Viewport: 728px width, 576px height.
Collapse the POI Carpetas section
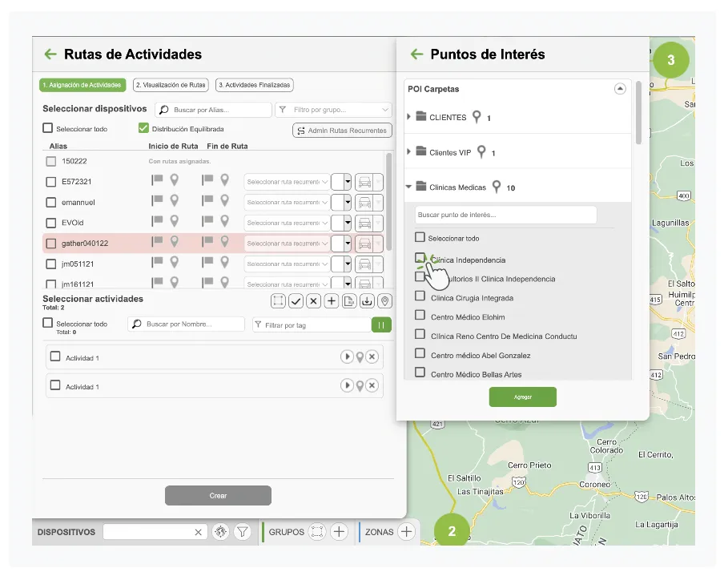(x=620, y=89)
